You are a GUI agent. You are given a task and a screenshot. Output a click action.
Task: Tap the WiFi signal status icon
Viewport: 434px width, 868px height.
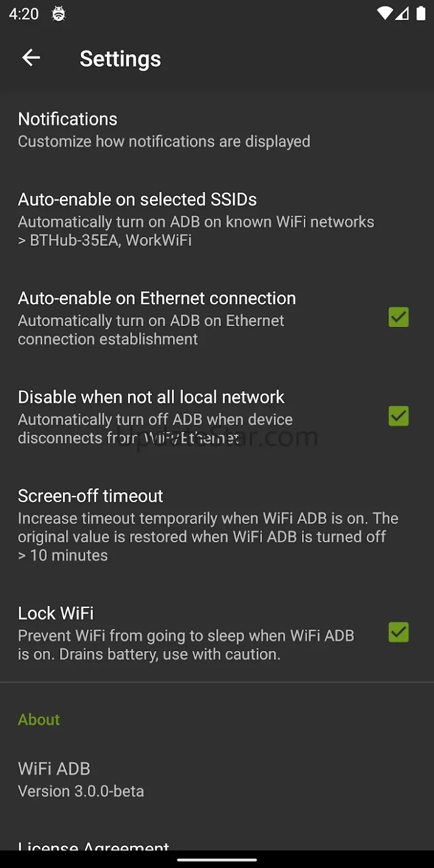384,14
